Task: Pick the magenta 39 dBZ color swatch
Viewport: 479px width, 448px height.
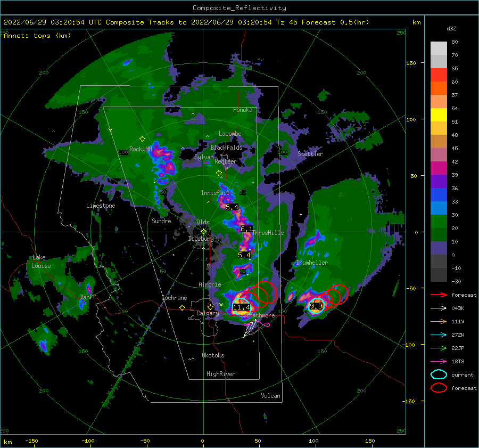Action: (439, 168)
